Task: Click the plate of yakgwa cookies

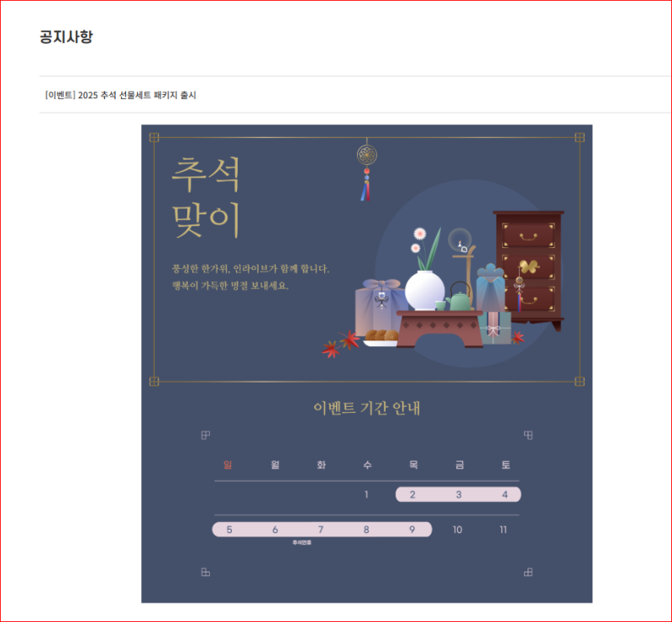Action: coord(381,338)
